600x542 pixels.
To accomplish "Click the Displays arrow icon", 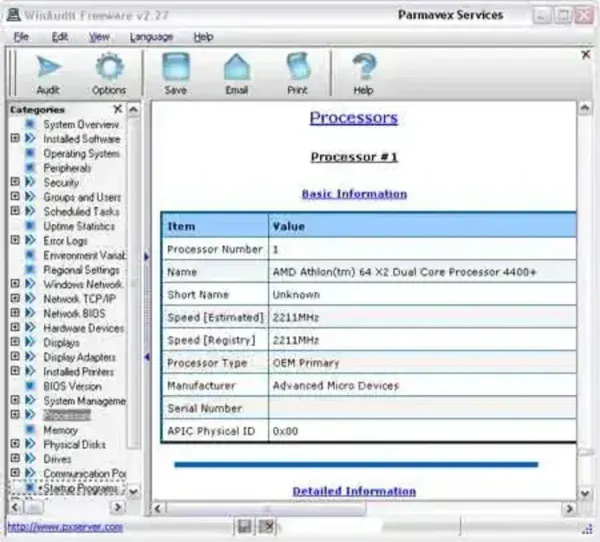I will [x=30, y=342].
